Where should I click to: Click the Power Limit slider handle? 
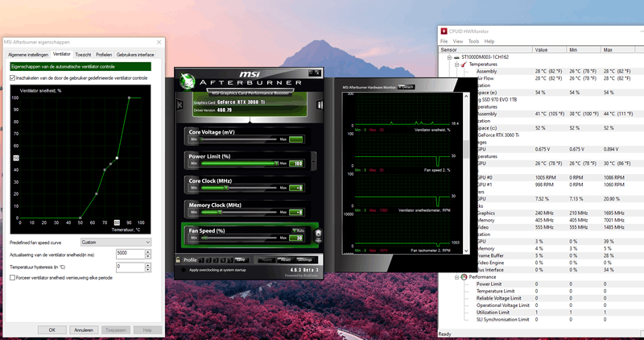coord(276,164)
